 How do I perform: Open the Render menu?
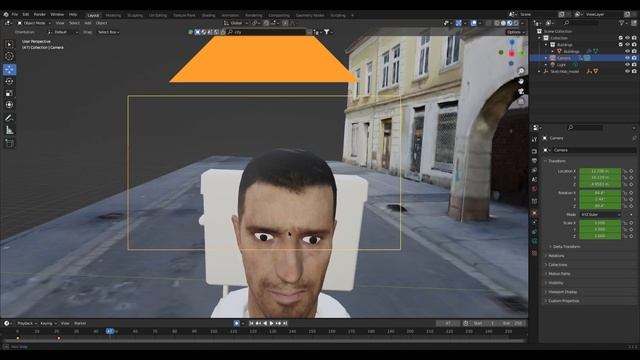tap(40, 14)
